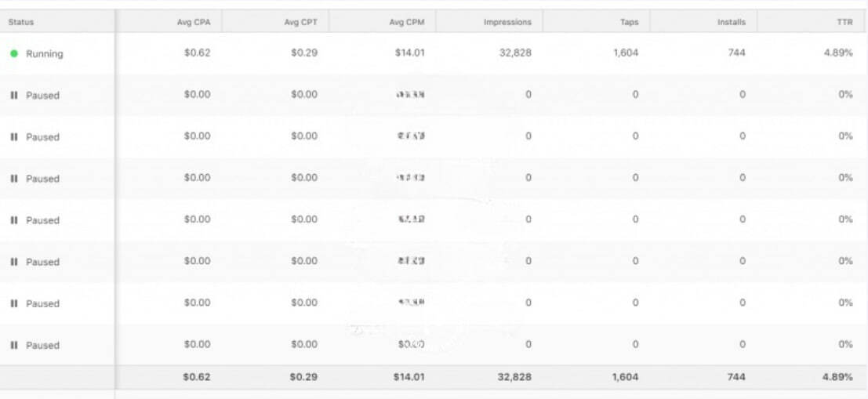Click the pause icon in the last Paused row
This screenshot has height=399, width=868.
[14, 345]
